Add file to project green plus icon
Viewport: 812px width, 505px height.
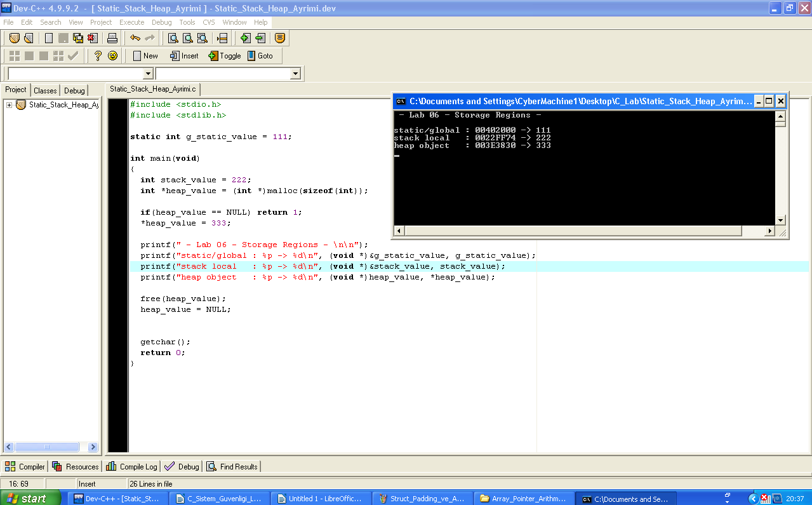pos(245,38)
